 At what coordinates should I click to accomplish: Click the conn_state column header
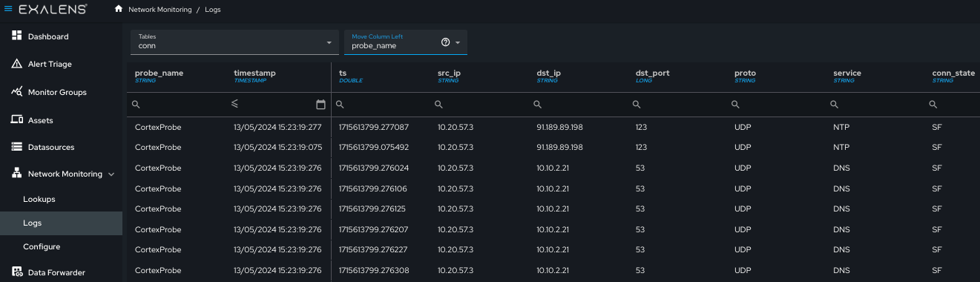(953, 73)
